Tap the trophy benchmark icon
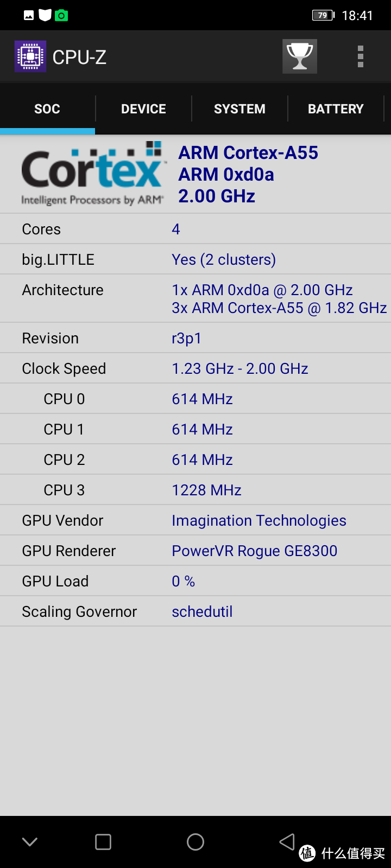This screenshot has height=868, width=391. point(300,56)
